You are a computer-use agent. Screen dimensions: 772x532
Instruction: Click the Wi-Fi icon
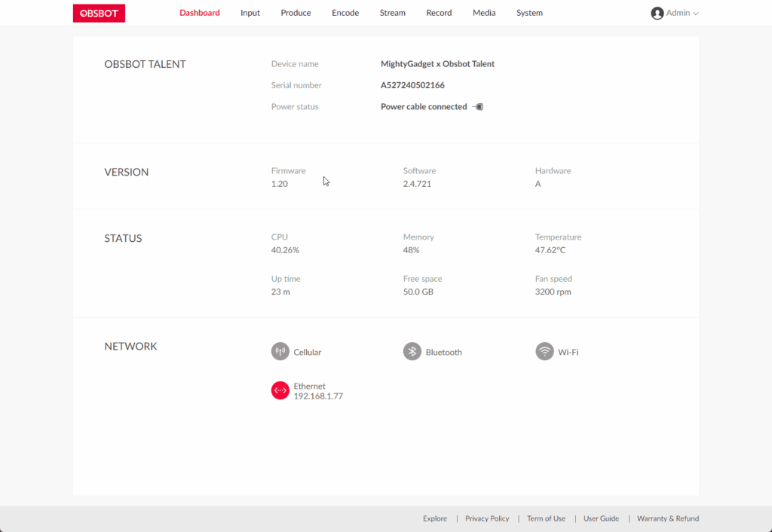(x=544, y=352)
